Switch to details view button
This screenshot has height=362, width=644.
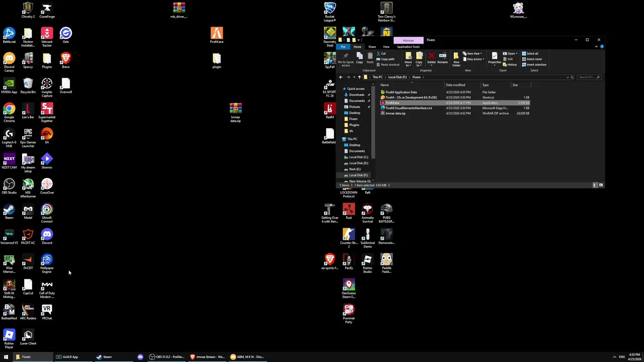(x=595, y=185)
